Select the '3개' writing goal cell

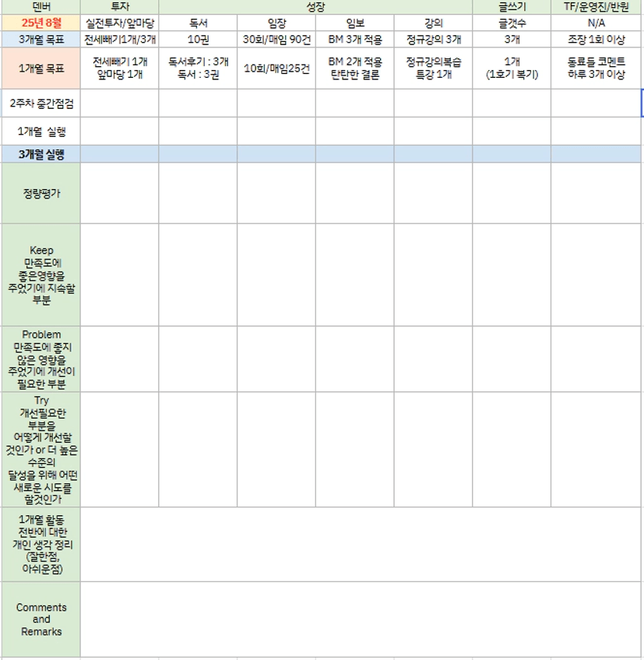point(512,39)
